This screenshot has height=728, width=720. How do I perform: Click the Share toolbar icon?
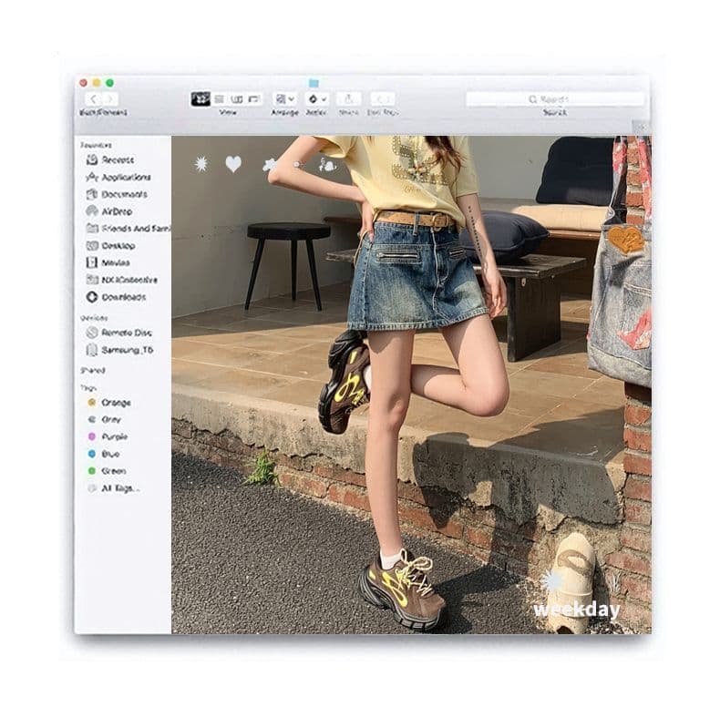point(349,99)
